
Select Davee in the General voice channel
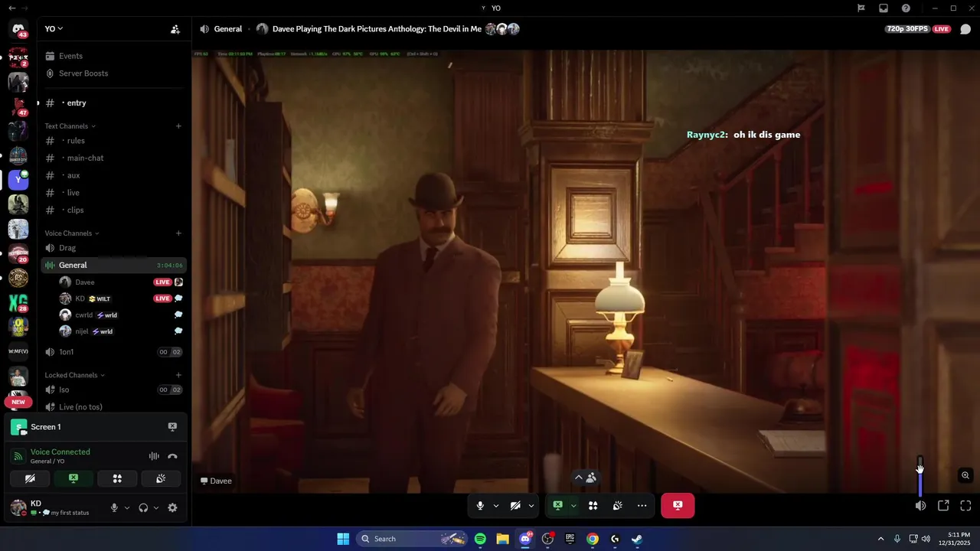tap(120, 282)
